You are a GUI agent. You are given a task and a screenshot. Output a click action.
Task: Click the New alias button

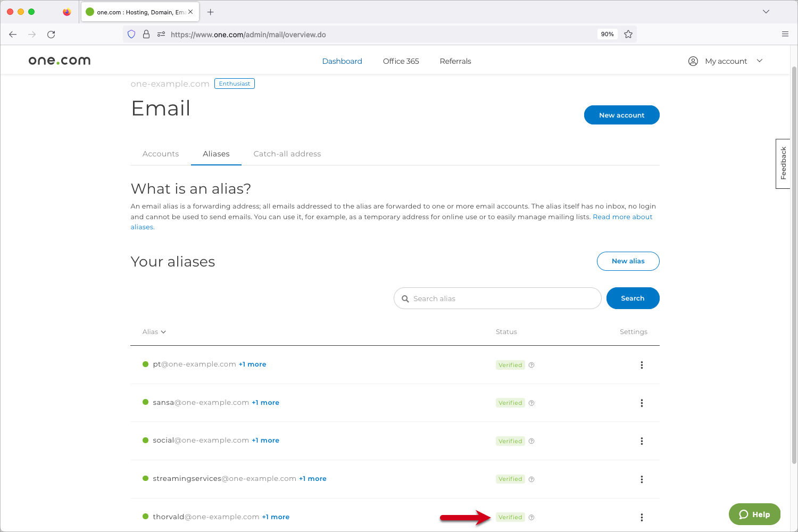628,261
